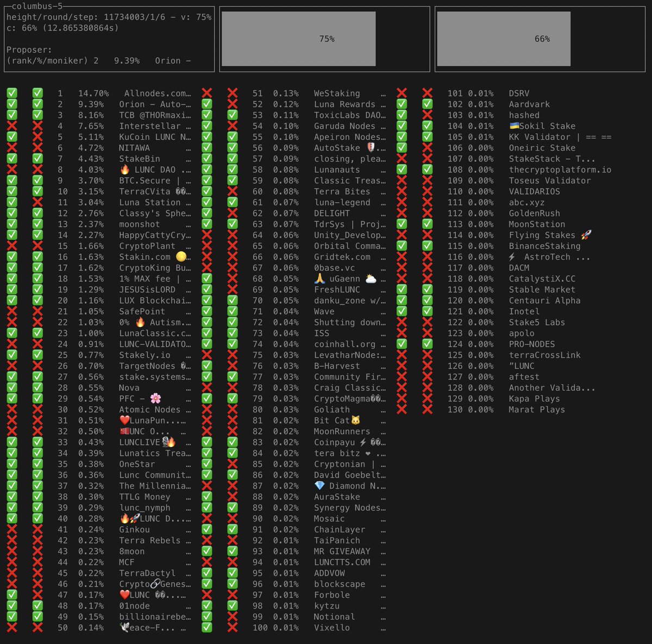Click the c: 66% (12.865380864s) line
The width and height of the screenshot is (652, 644).
tap(62, 28)
